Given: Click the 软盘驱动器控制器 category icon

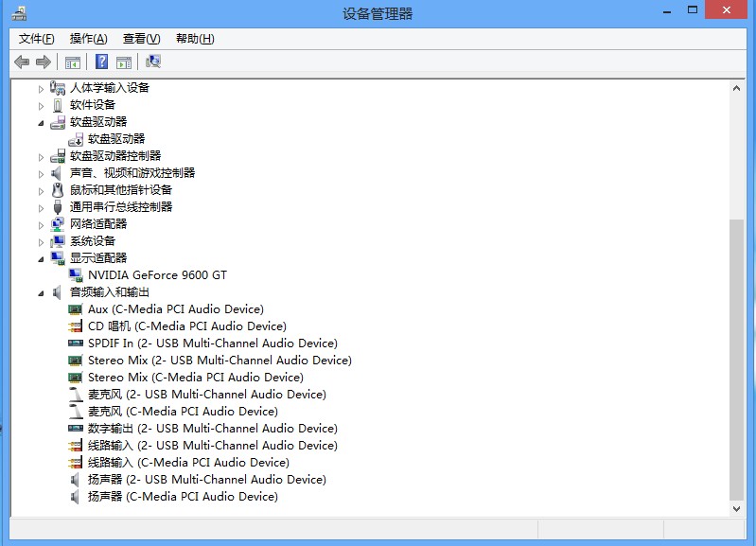Looking at the screenshot, I should [58, 156].
